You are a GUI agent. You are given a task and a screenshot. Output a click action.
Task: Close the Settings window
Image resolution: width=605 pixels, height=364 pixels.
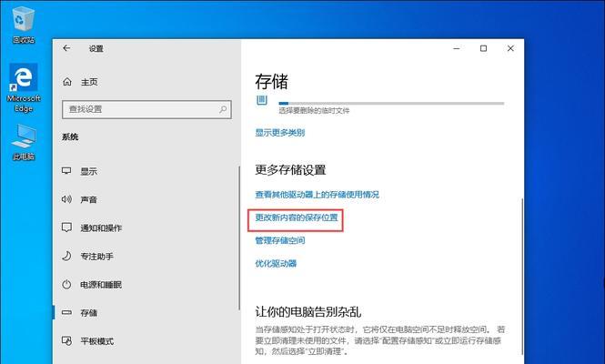tap(510, 48)
